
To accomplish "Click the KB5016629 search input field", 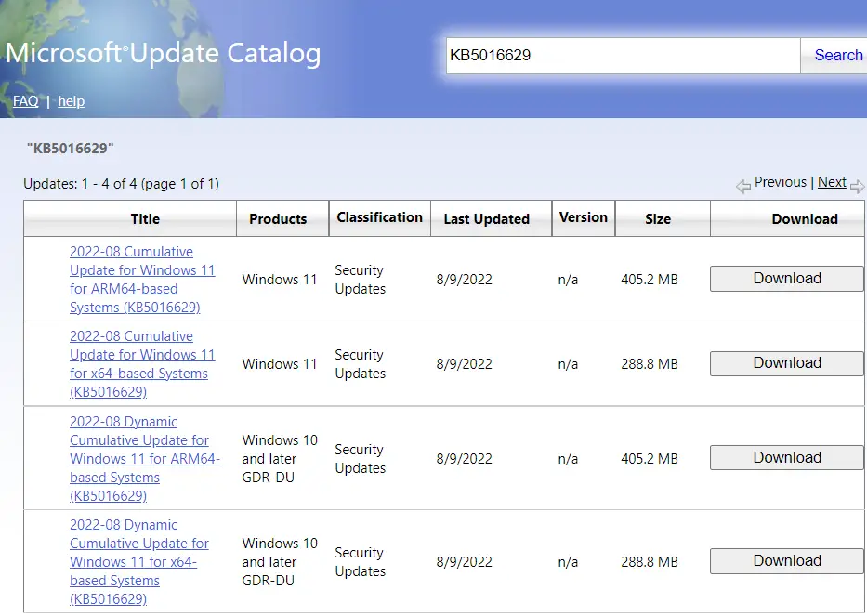I will coord(623,56).
